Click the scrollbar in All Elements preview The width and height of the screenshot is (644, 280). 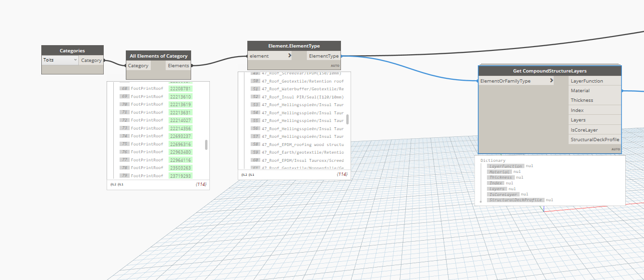point(207,145)
